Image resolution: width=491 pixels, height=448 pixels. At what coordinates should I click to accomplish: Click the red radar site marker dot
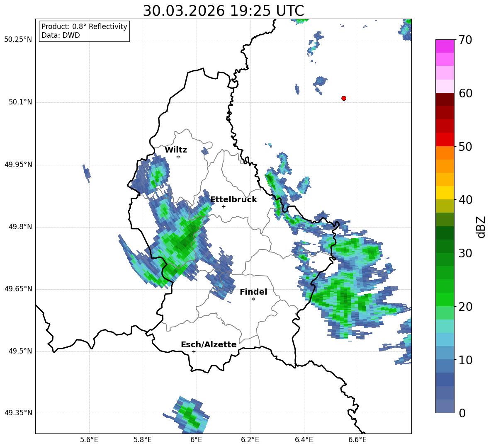click(344, 98)
